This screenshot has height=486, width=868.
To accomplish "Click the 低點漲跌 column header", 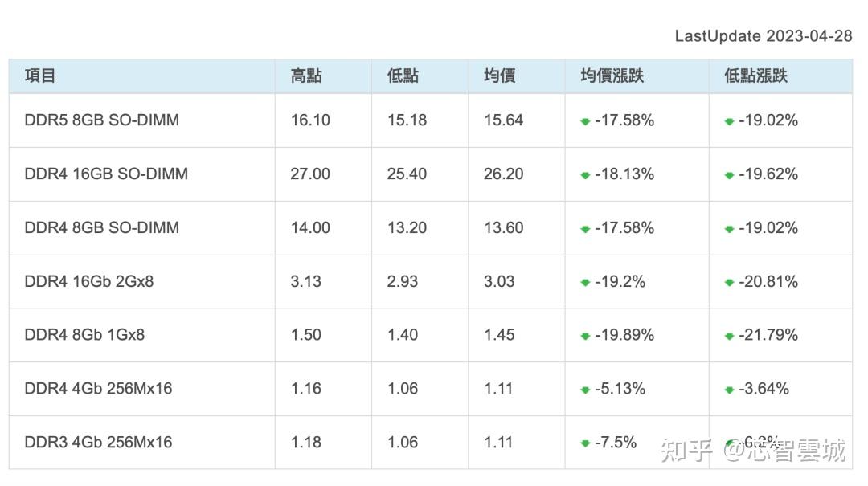I will [755, 76].
